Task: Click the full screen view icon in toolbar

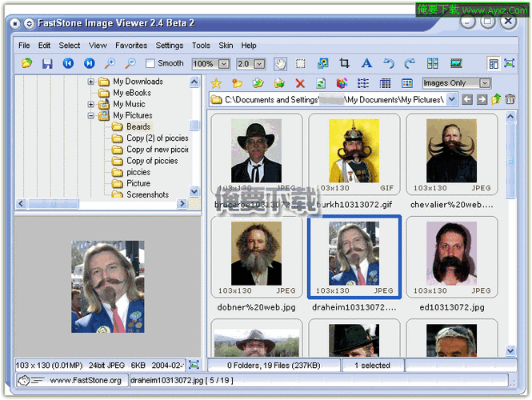Action: (x=510, y=63)
